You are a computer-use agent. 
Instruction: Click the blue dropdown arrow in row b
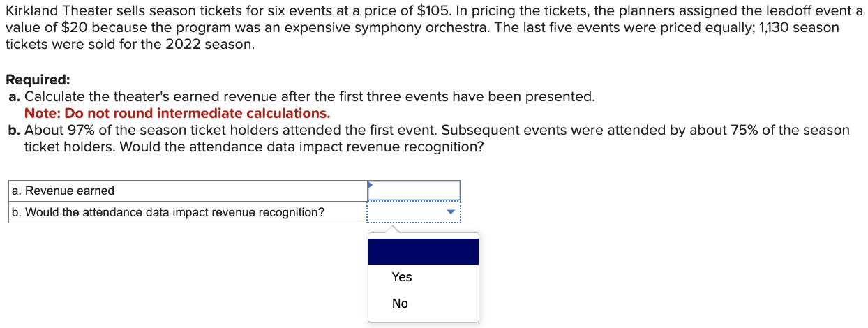(451, 212)
